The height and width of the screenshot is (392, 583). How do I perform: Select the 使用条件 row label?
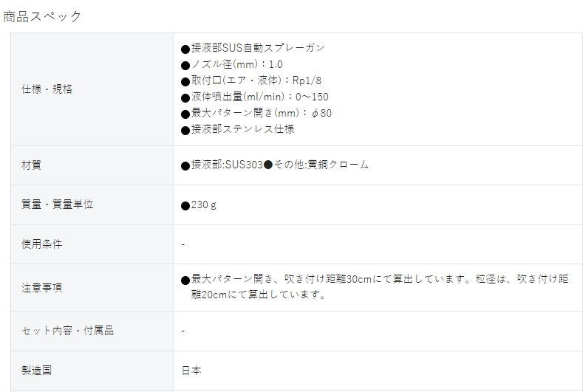tap(41, 244)
